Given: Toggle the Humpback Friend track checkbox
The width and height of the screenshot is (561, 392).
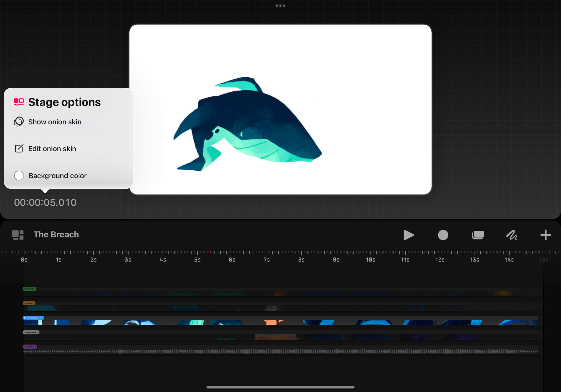Looking at the screenshot, I should (x=25, y=318).
